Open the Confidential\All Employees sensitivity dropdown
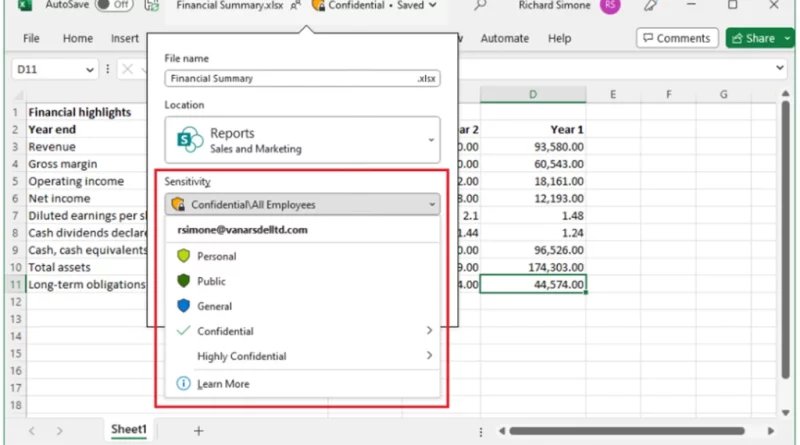This screenshot has height=445, width=800. point(302,204)
